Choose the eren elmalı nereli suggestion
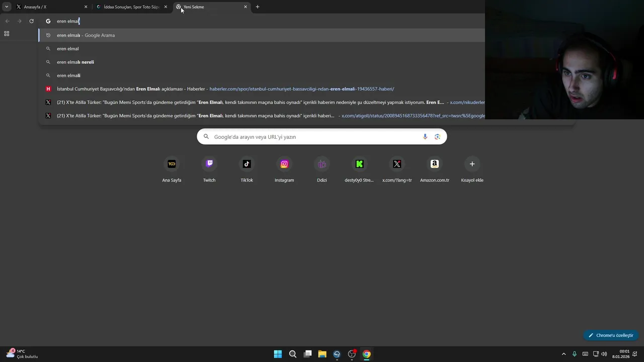 (262, 62)
